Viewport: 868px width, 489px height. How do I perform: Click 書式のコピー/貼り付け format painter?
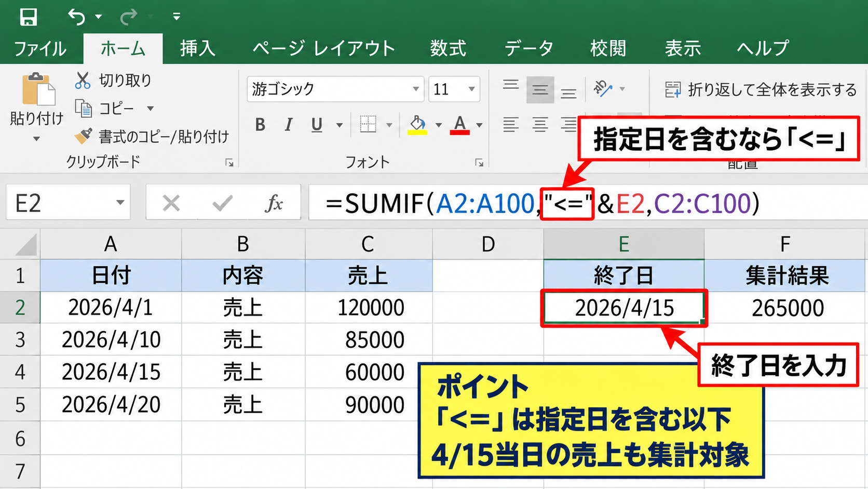coord(152,136)
